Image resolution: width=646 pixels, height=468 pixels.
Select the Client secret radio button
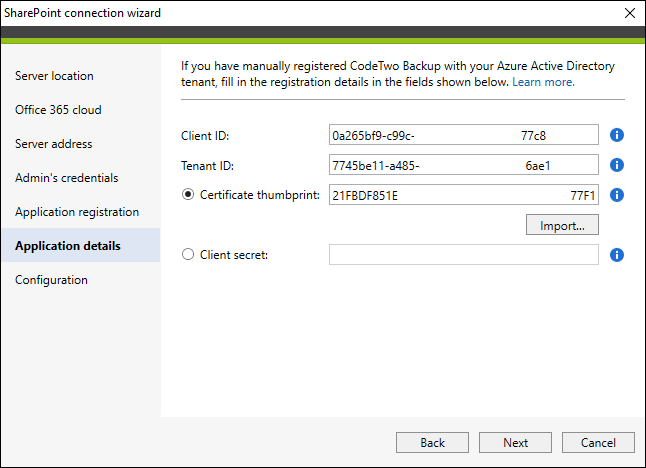(188, 254)
